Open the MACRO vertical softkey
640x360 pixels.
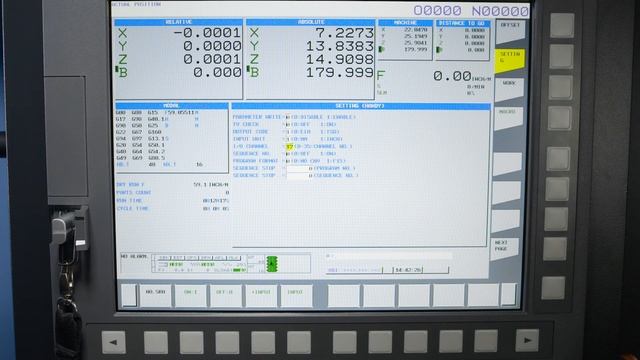click(x=508, y=118)
